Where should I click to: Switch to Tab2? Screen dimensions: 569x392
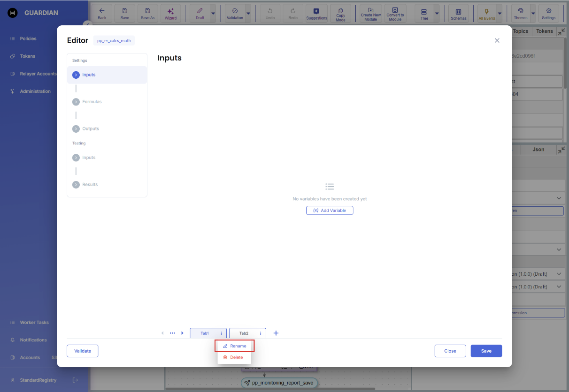pos(244,333)
